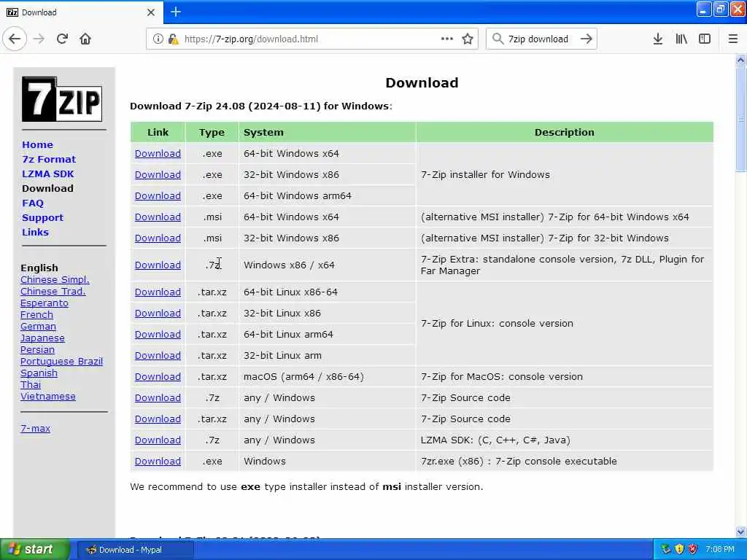Viewport: 747px width, 560px height.
Task: Switch language to Spanish
Action: [x=39, y=373]
